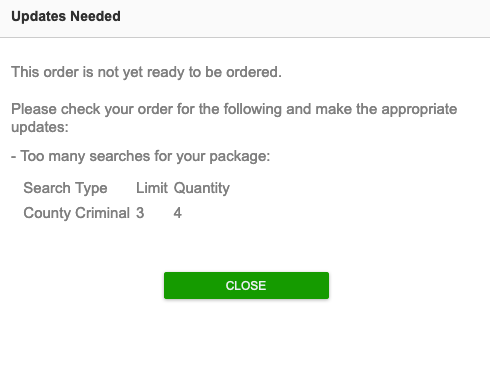Click the word 'ordered.' in the first message
Image resolution: width=490 pixels, height=377 pixels.
254,72
